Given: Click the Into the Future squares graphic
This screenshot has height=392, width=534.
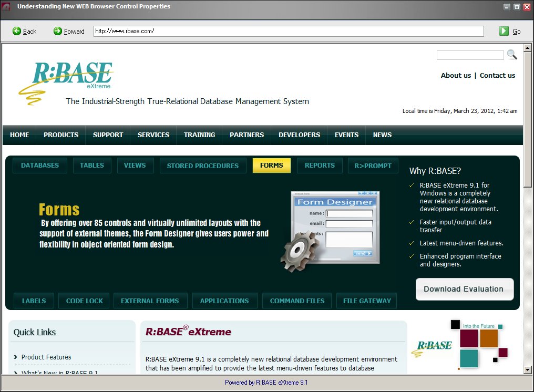Looking at the screenshot, I should coord(479,344).
